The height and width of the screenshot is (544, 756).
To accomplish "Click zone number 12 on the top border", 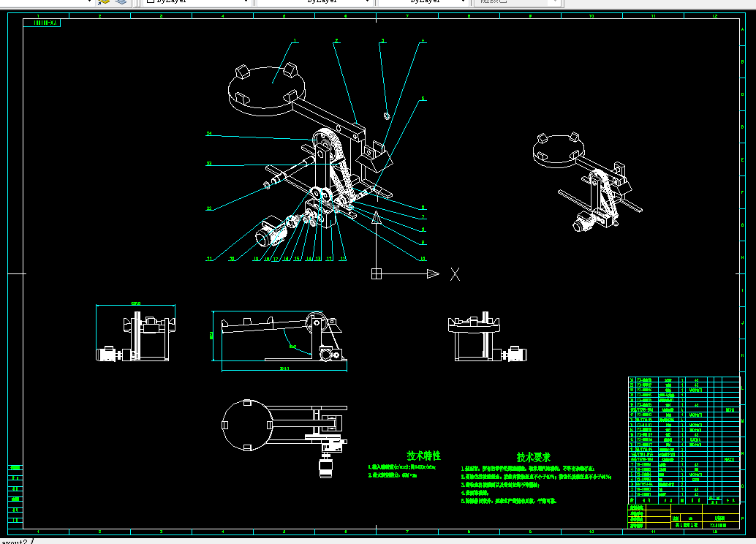I will [x=714, y=16].
